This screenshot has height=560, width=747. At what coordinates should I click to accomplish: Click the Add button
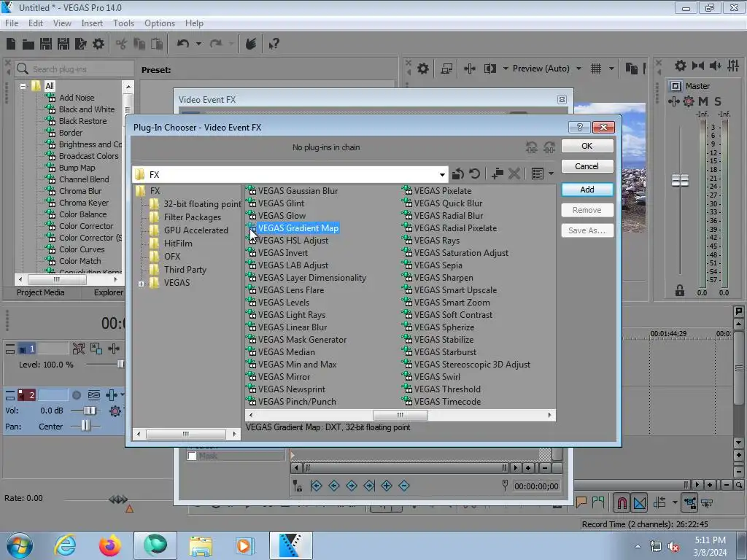point(587,190)
